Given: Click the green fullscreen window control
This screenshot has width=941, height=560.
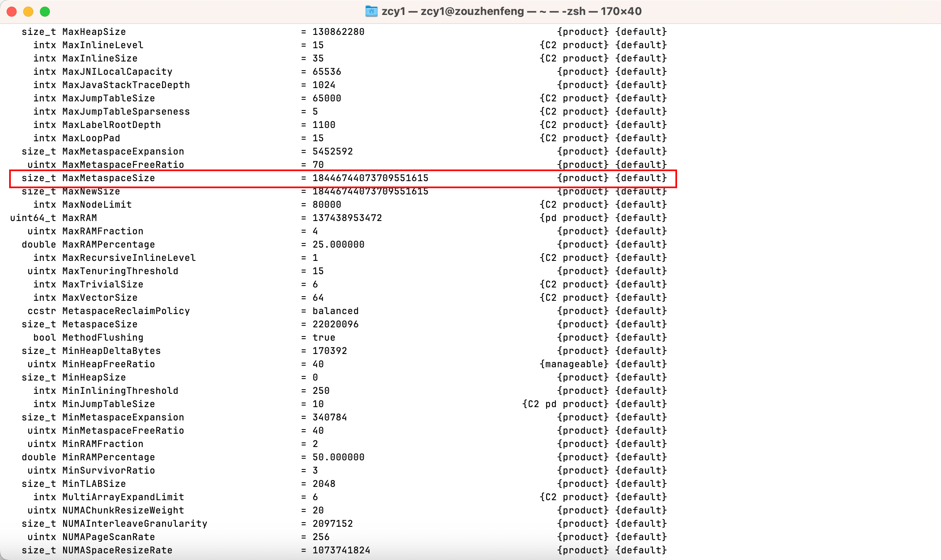Looking at the screenshot, I should 44,12.
